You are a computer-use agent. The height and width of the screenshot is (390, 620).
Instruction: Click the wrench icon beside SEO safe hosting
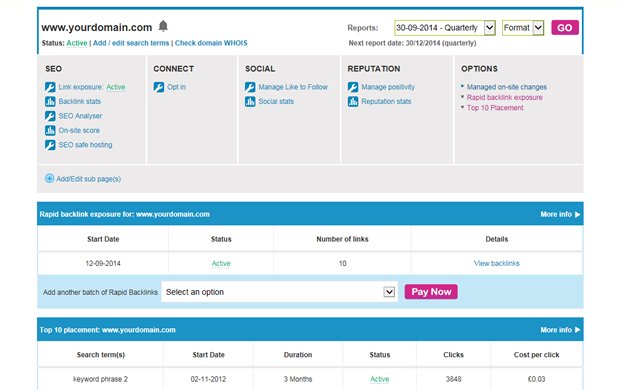[x=50, y=145]
